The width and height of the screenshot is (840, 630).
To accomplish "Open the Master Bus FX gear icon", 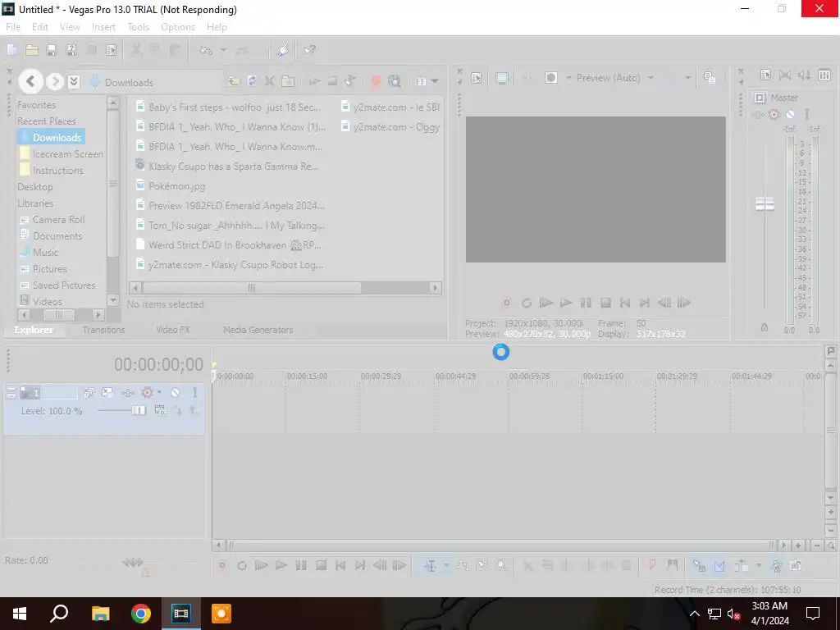I will pos(774,114).
